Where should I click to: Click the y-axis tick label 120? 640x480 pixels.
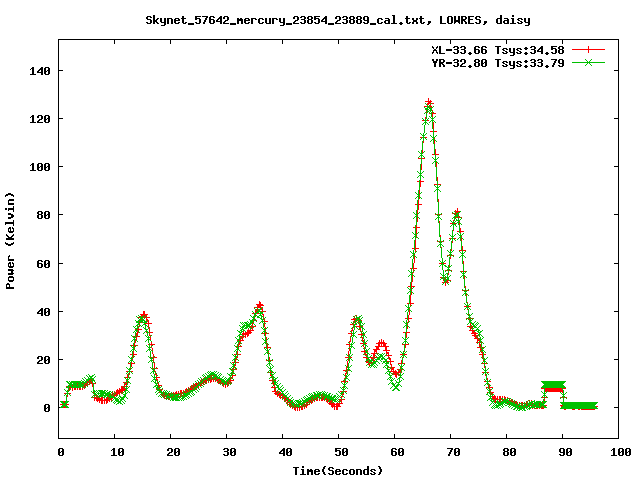(40, 119)
